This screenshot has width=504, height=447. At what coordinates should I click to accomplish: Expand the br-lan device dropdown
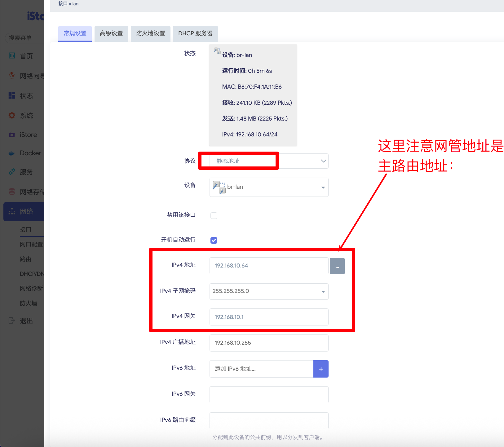click(269, 187)
